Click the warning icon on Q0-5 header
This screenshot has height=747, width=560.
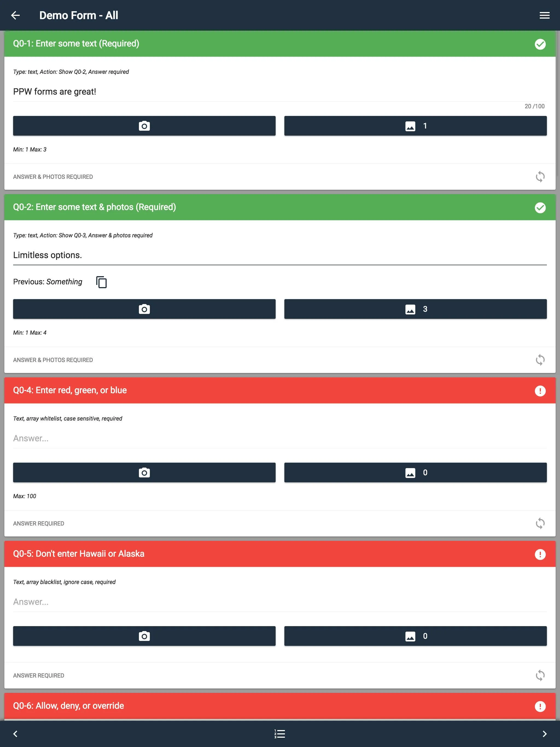(x=539, y=553)
